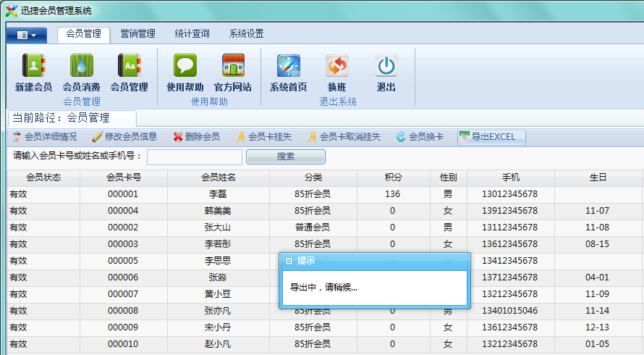Select member name 张大山

pos(218,227)
